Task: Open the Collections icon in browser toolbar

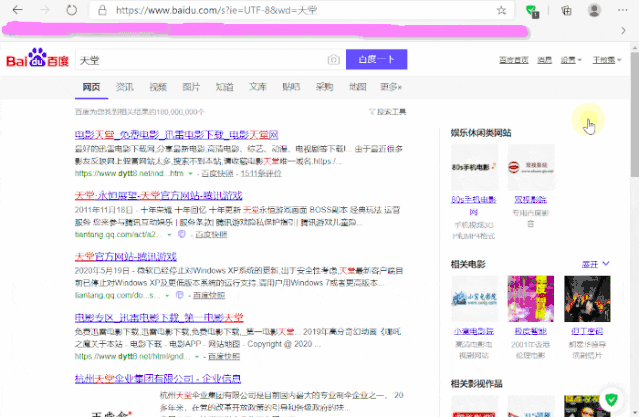Action: tap(566, 10)
